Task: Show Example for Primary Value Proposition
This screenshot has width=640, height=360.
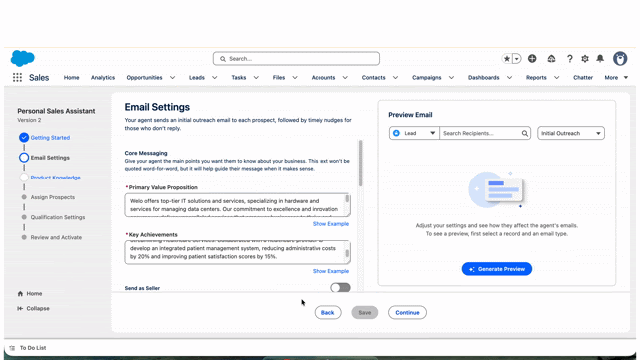Action: click(x=331, y=224)
